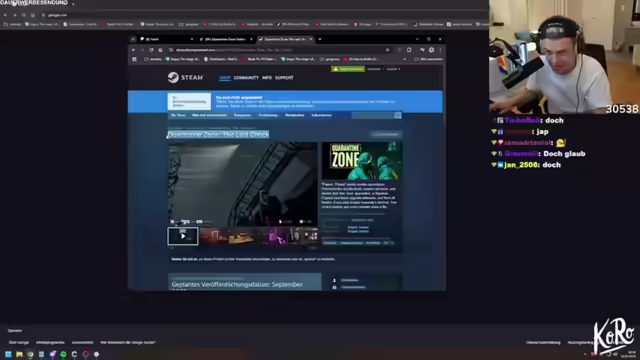
Task: Select the SHOP menu on Steam
Action: [225, 78]
